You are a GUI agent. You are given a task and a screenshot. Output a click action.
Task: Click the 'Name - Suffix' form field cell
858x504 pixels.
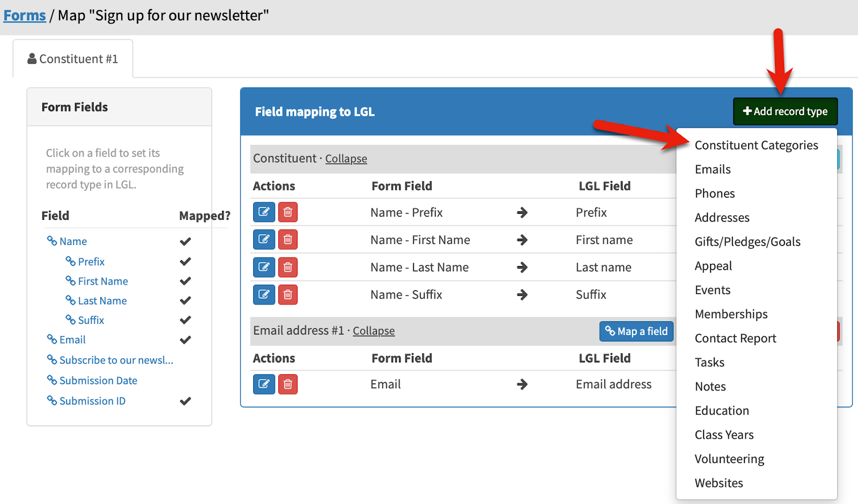(x=406, y=294)
